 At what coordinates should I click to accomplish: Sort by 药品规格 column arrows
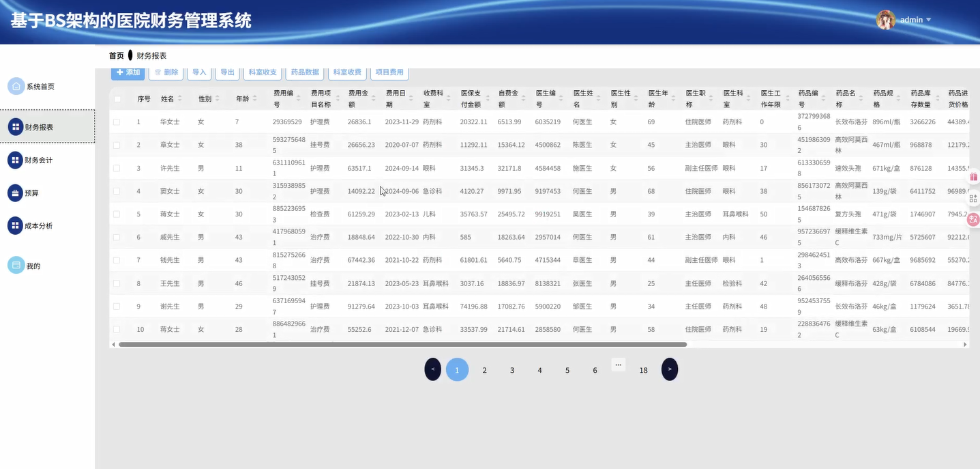click(x=898, y=98)
